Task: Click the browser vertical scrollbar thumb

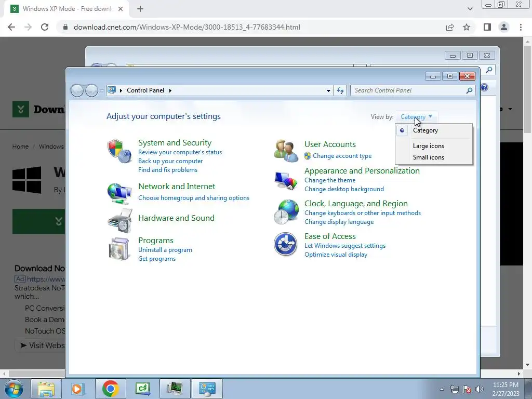Action: [527, 89]
